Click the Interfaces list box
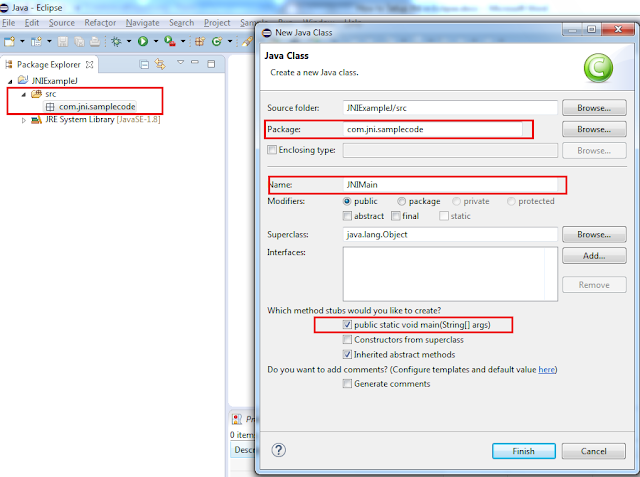Screen dimensions: 640x477 coord(450,274)
